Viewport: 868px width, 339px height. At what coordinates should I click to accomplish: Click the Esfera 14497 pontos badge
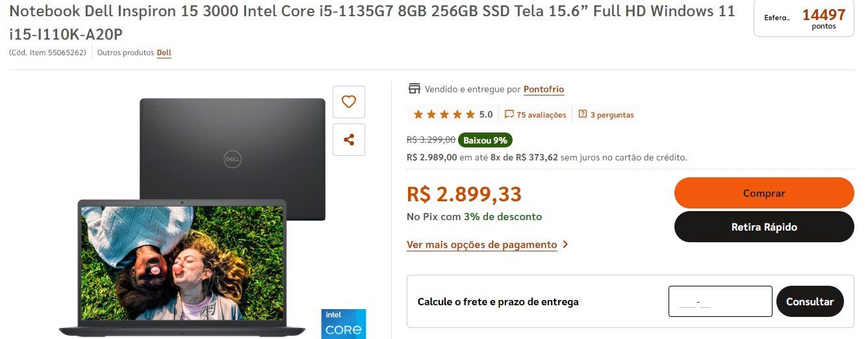click(x=804, y=19)
